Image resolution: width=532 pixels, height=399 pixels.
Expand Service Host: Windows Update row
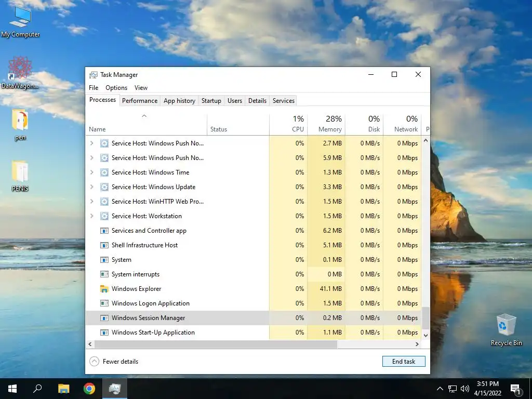91,187
